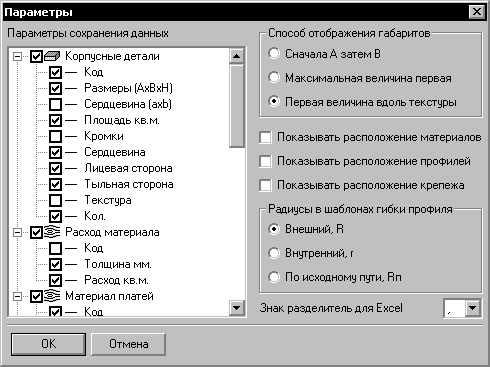Uncheck the Тыльная сторона checkbox
The width and height of the screenshot is (490, 367).
click(55, 184)
